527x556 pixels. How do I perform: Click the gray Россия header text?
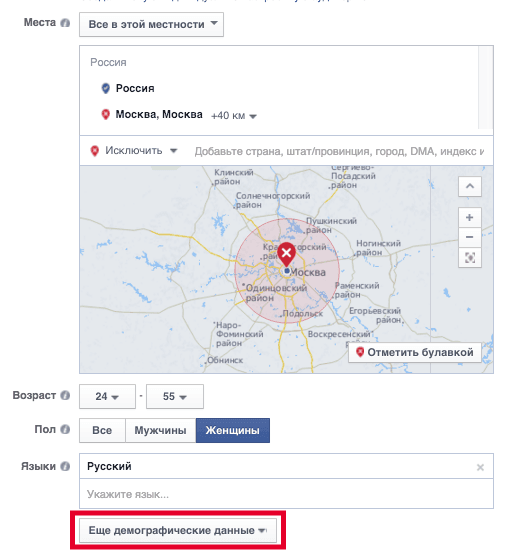click(x=108, y=62)
